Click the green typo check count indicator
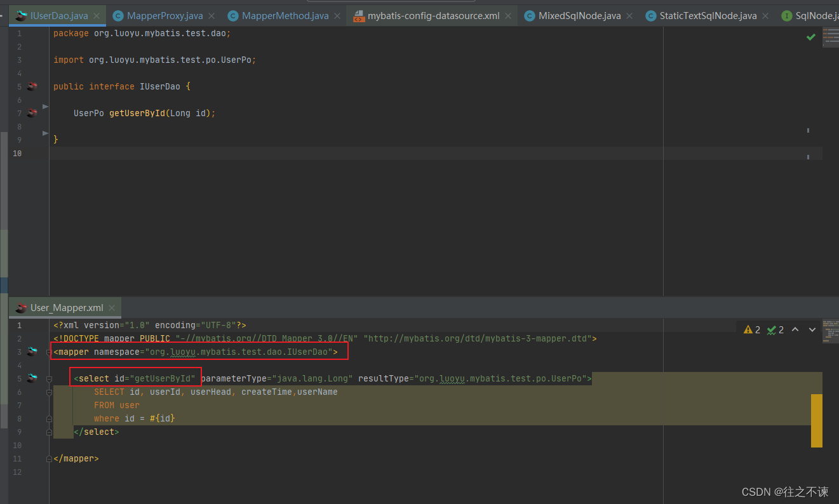Image resolution: width=839 pixels, height=504 pixels. [775, 329]
